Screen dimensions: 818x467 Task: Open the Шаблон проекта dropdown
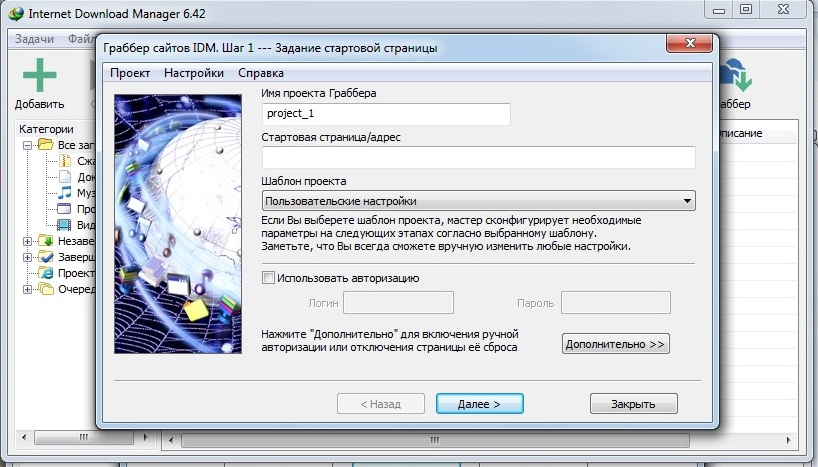(478, 201)
